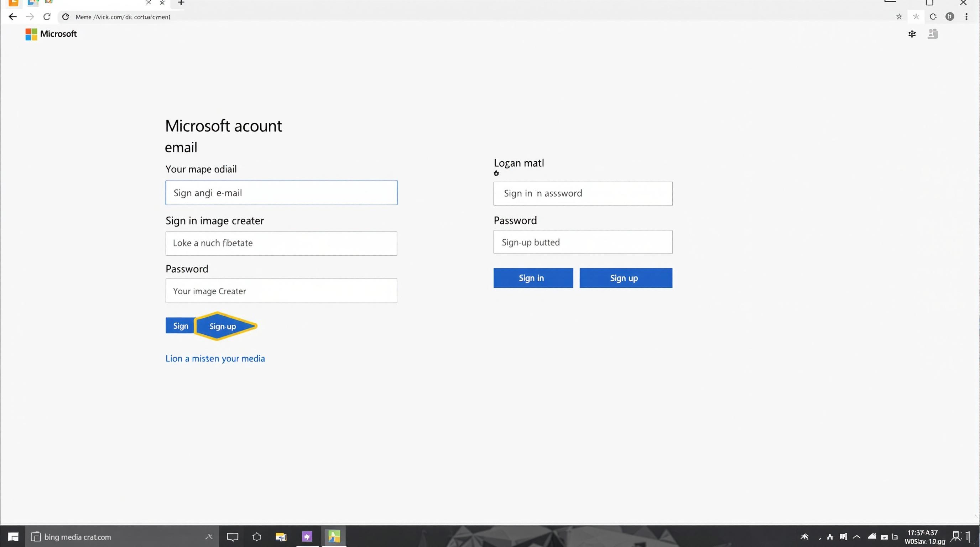Click the circular arrow icon left of the profile avatar
The width and height of the screenshot is (980, 547).
pyautogui.click(x=933, y=17)
